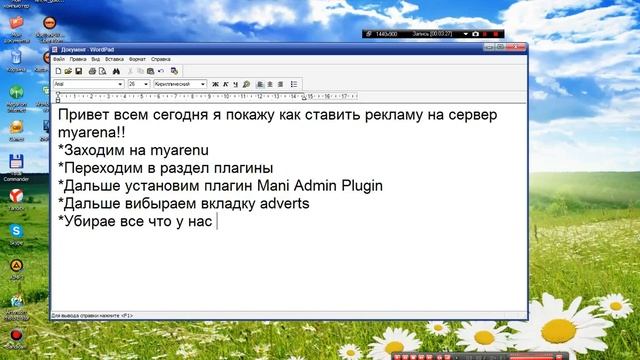Click the Cut scissors icon
640x360 pixels.
point(130,71)
